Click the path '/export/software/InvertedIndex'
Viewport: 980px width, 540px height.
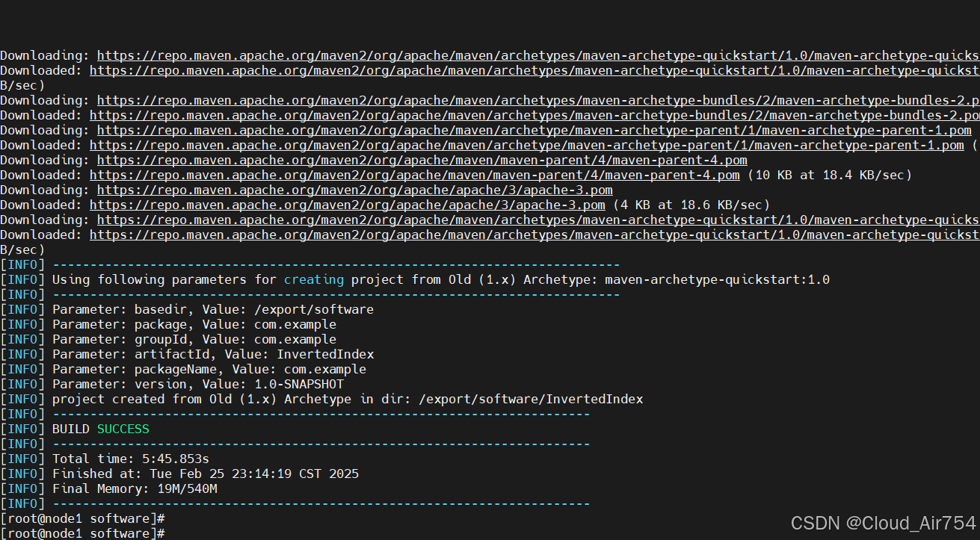coord(531,399)
